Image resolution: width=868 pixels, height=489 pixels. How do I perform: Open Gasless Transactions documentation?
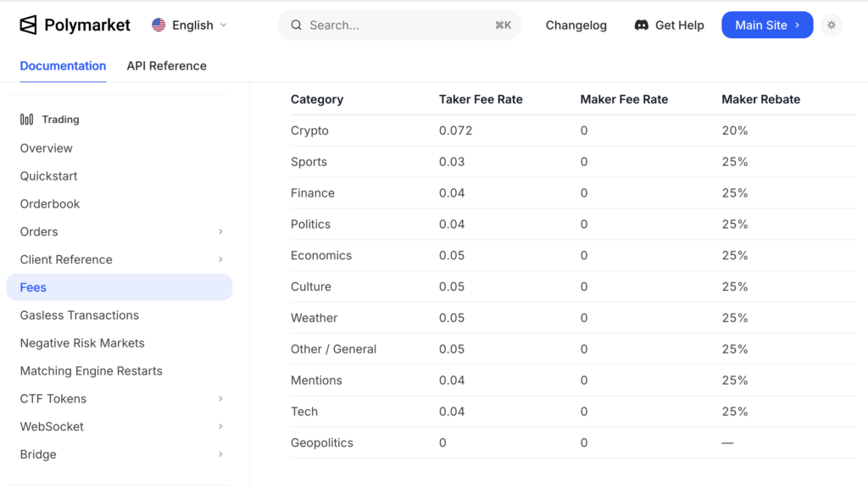[79, 314]
